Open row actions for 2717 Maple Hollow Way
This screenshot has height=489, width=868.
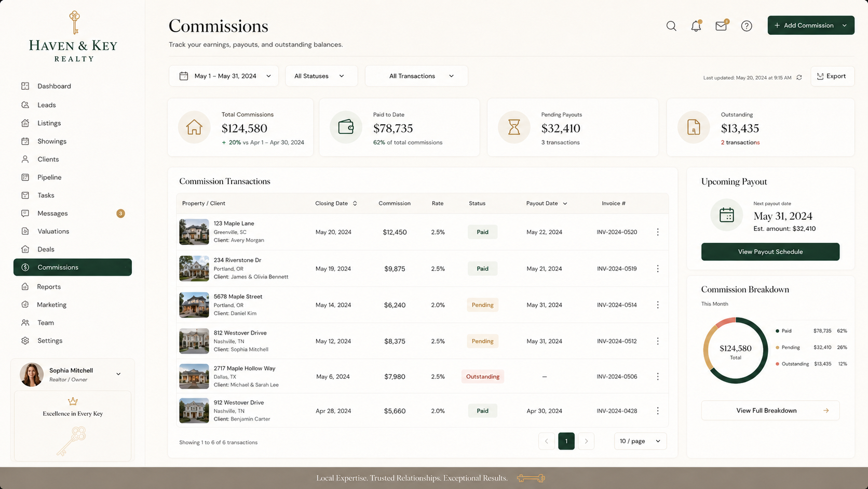[658, 377]
